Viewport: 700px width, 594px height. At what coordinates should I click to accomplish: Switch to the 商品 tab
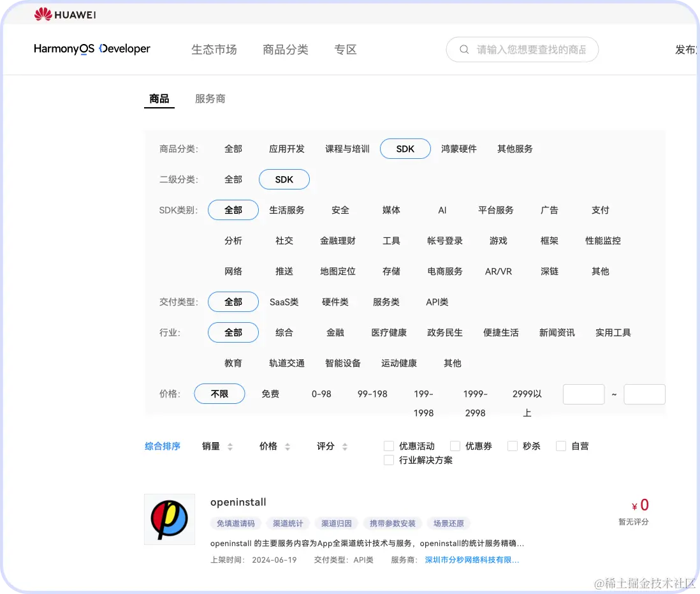pyautogui.click(x=159, y=99)
